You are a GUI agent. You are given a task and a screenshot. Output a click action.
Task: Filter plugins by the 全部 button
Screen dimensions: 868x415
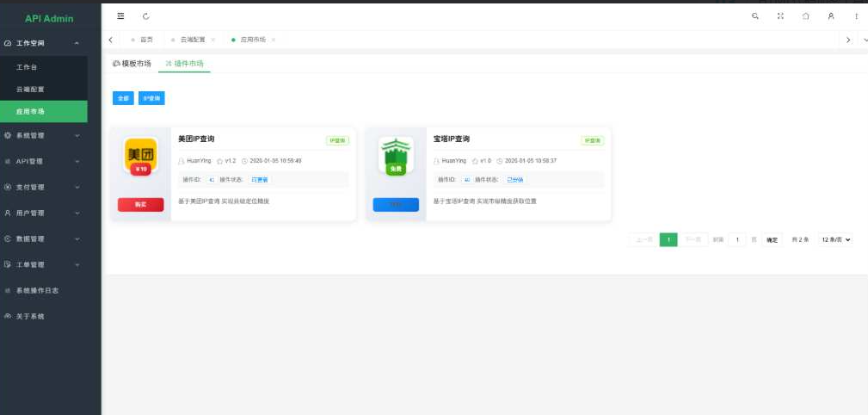point(123,98)
